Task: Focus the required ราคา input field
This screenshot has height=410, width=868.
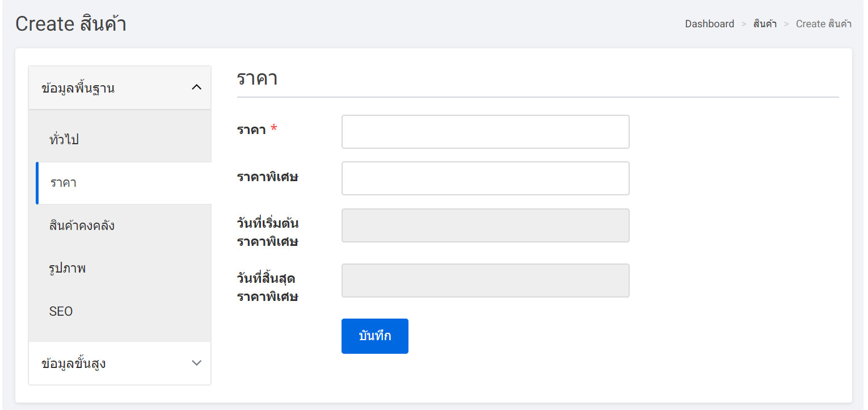Action: pos(486,132)
